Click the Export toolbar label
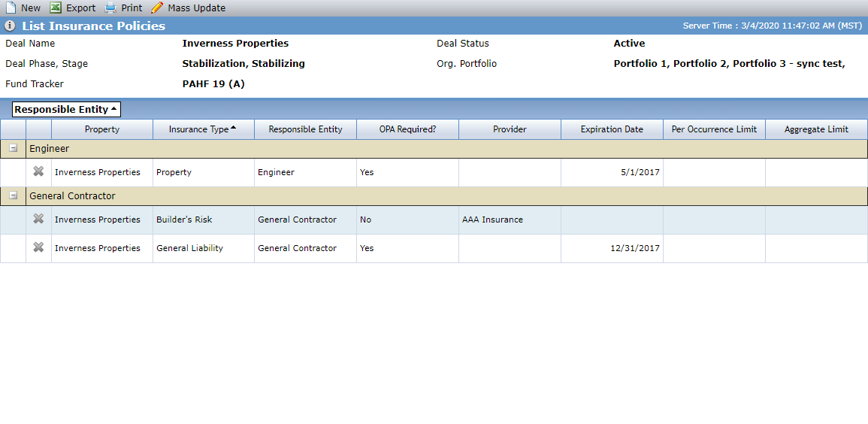 click(81, 8)
